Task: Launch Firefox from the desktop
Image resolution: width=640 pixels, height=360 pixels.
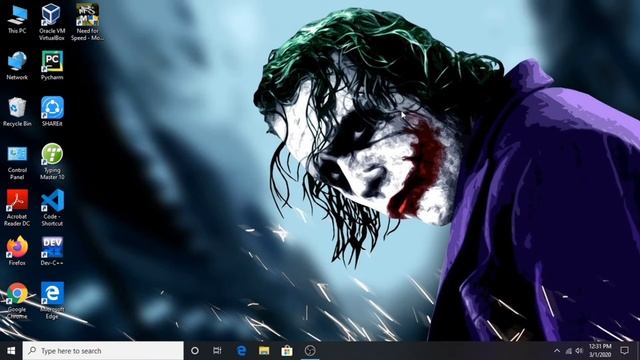Action: coord(17,251)
